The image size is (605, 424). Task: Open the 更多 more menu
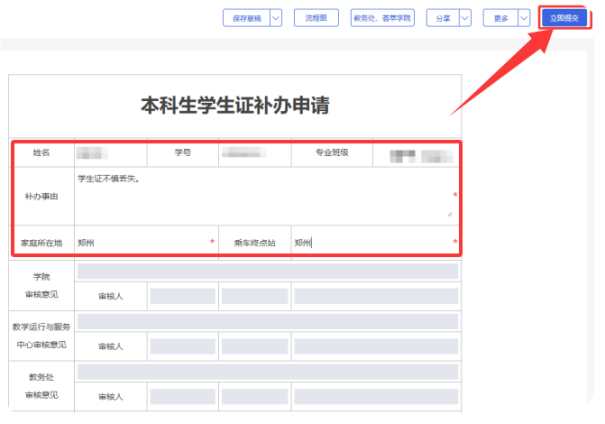click(x=498, y=18)
